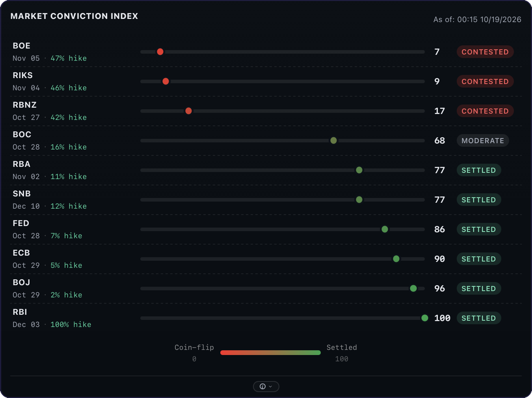Click the CONTESTED badge in RIKS row
This screenshot has width=532, height=398.
485,81
